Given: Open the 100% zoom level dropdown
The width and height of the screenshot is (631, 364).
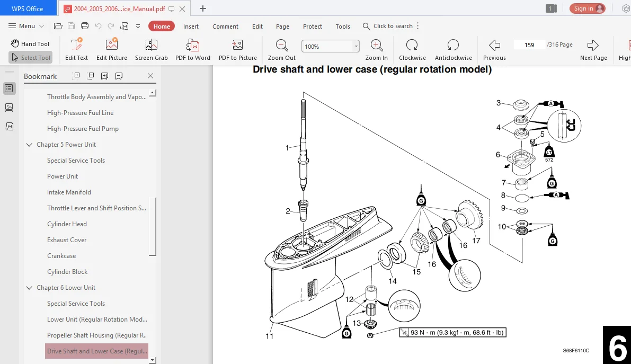Looking at the screenshot, I should tap(356, 46).
